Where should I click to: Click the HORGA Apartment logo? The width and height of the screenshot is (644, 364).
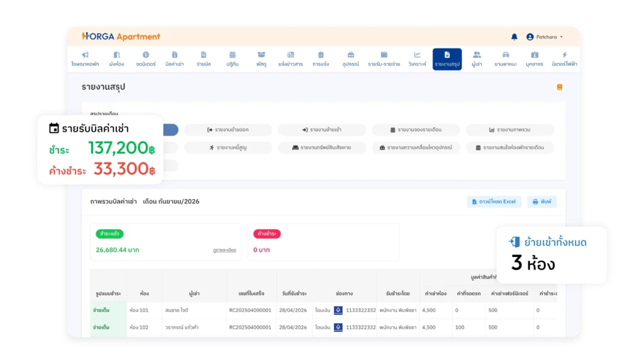pos(121,37)
